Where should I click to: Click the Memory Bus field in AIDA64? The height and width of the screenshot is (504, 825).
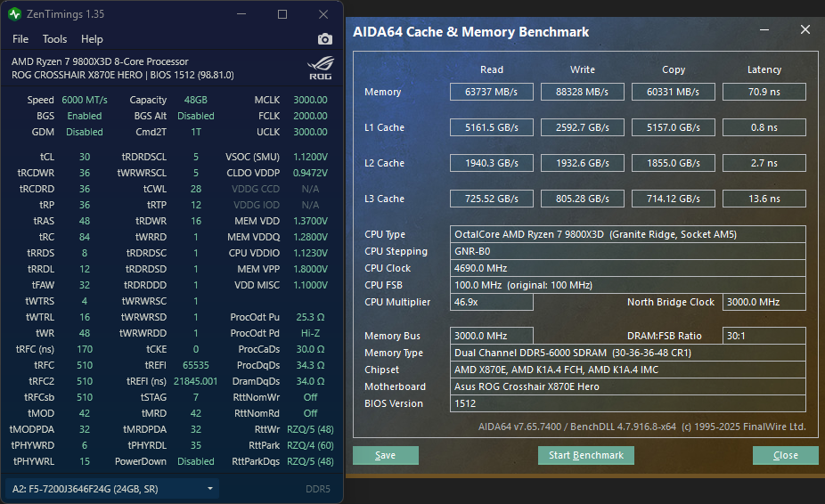(x=492, y=336)
